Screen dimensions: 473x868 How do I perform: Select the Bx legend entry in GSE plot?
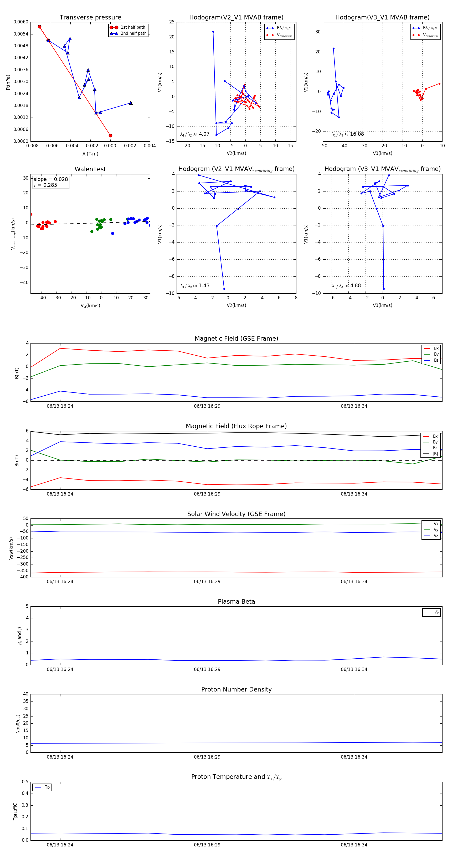(431, 349)
